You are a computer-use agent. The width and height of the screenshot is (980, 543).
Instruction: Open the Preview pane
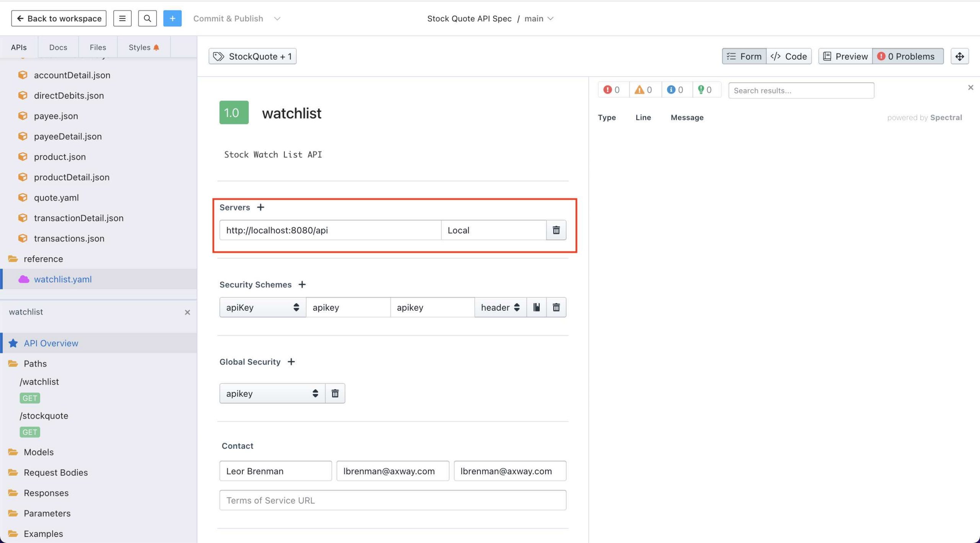click(x=845, y=56)
